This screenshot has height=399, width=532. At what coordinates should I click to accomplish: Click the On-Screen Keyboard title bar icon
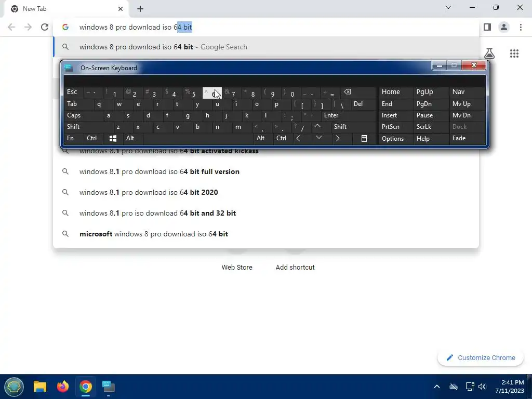(69, 68)
